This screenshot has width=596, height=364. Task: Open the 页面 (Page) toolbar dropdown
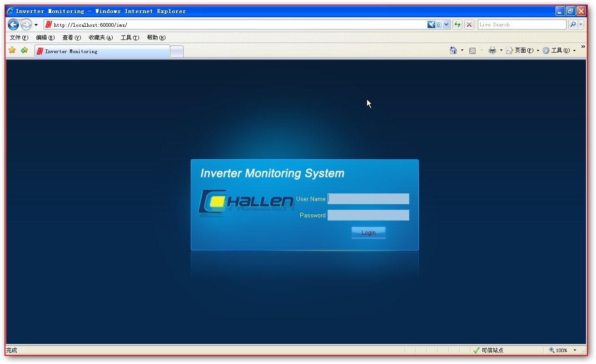pos(522,50)
